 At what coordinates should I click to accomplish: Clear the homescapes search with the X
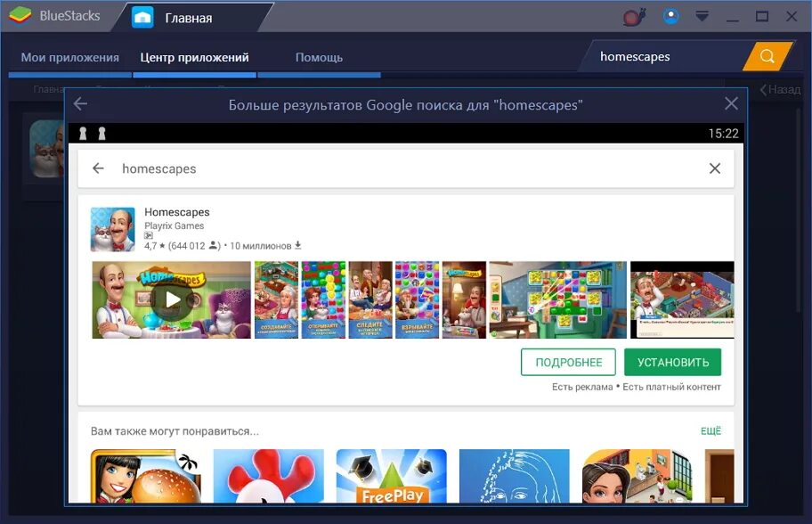715,168
